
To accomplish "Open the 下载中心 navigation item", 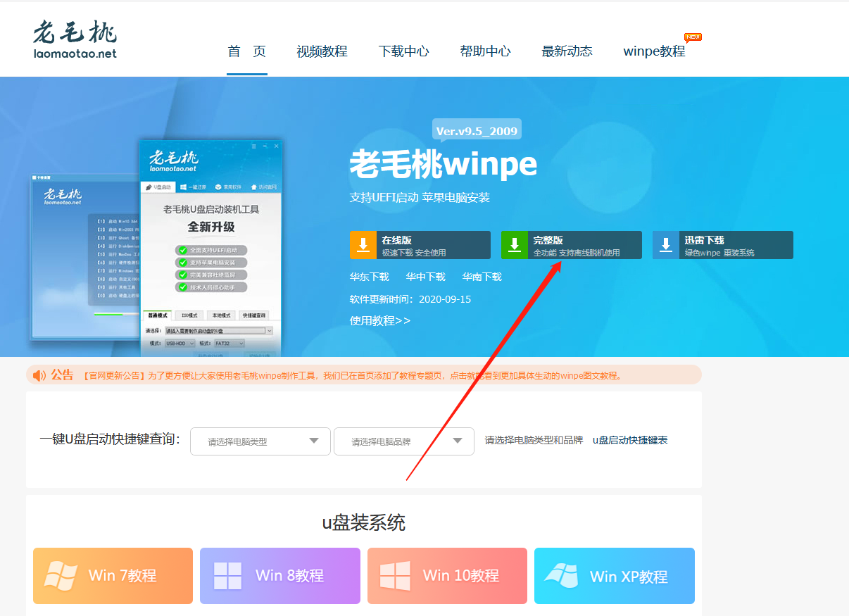I will tap(403, 51).
